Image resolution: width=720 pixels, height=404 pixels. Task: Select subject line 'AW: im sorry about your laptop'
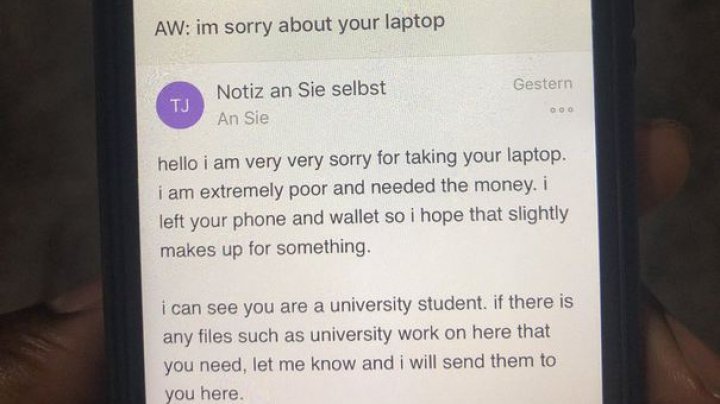299,25
